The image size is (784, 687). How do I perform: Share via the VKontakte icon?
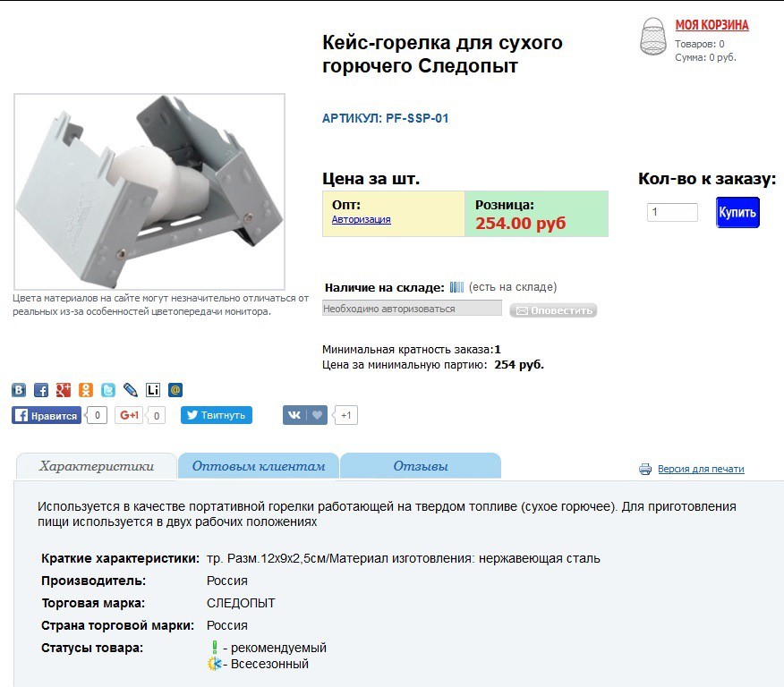coord(19,390)
